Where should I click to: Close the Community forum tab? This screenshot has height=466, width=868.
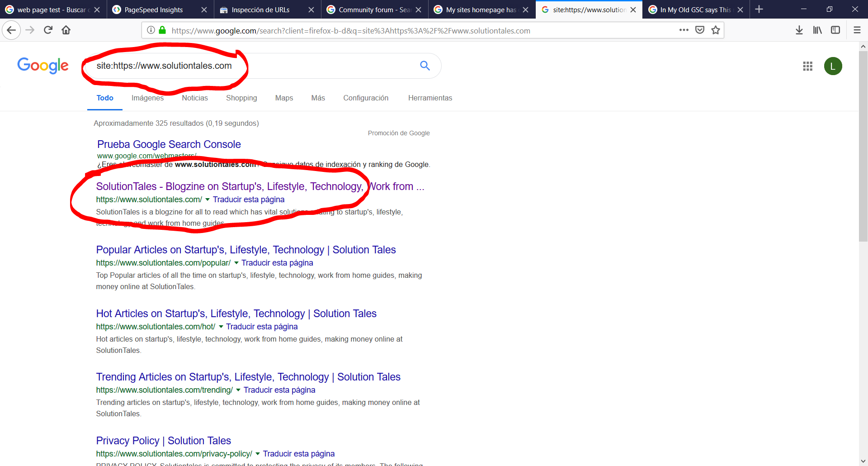[x=418, y=10]
